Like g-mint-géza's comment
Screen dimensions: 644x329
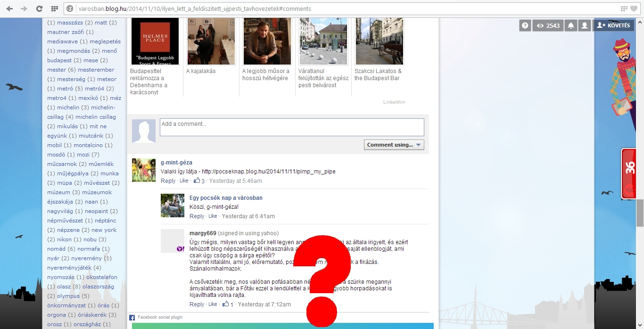tap(184, 181)
